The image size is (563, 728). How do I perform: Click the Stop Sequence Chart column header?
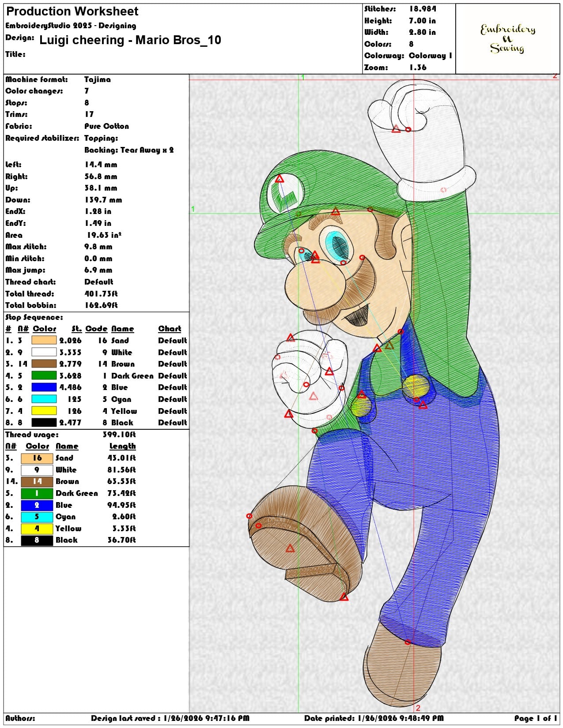pyautogui.click(x=170, y=329)
